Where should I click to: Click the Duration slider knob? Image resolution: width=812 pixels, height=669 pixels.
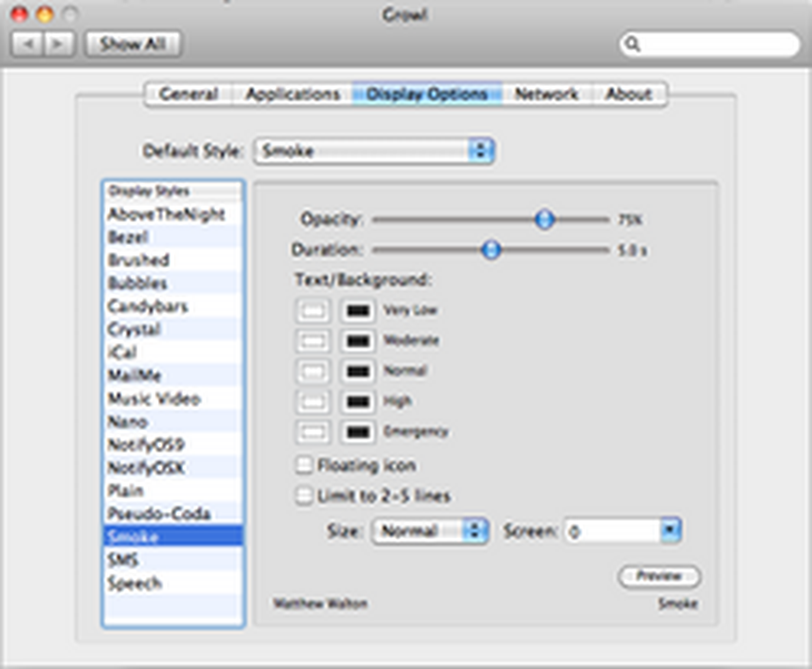[x=491, y=250]
